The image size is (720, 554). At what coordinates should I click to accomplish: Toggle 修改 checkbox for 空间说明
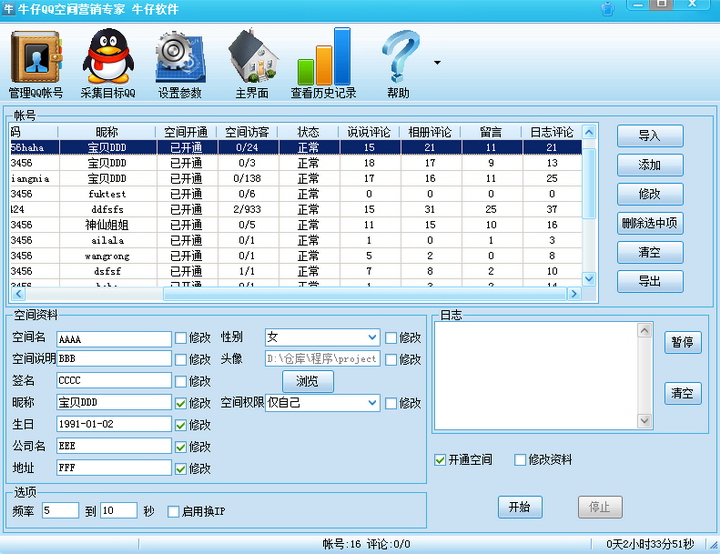pos(181,360)
